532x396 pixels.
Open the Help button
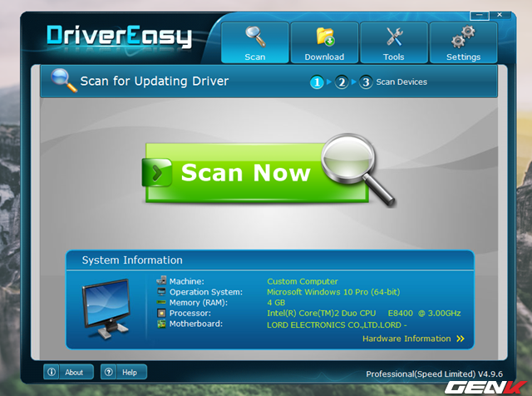122,373
